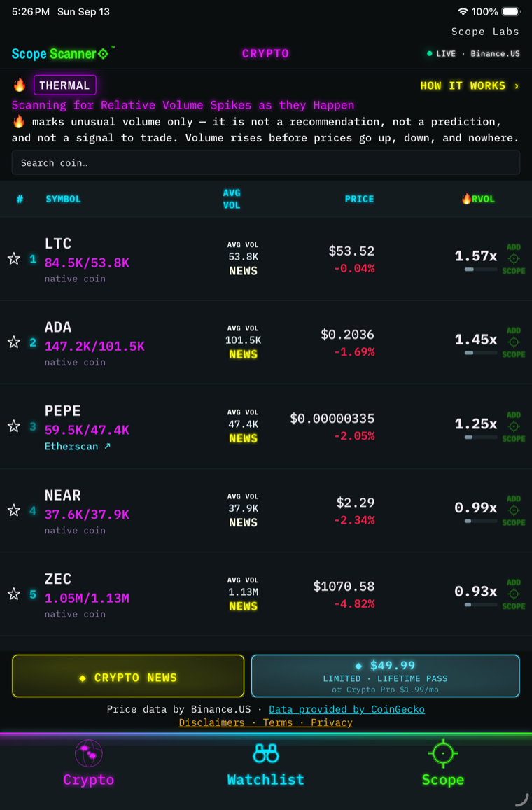Add ADA to Scope crosshair icon
Screen dimensions: 532x810
click(513, 342)
